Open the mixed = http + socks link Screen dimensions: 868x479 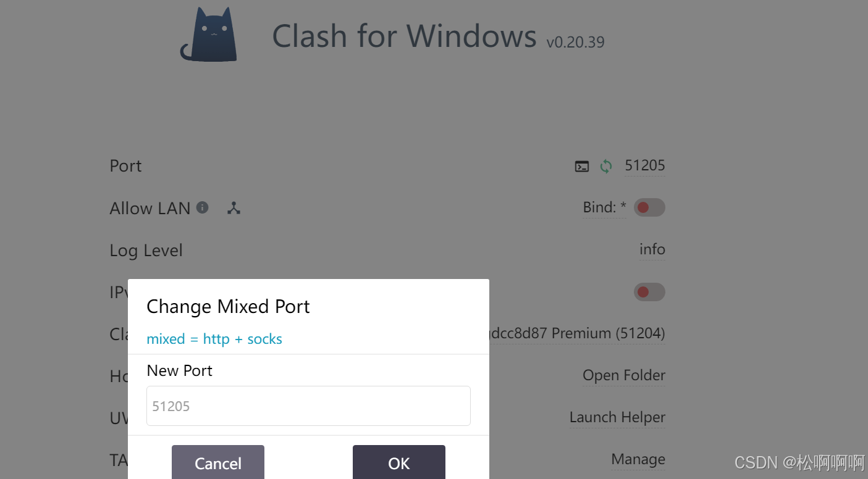click(214, 339)
